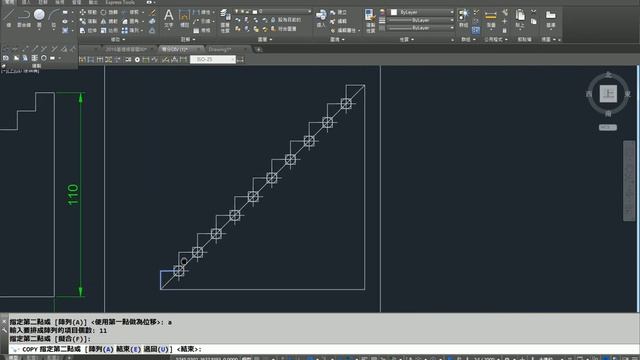Viewport: 640px width, 360px height.
Task: Click the Explode tool icon
Action: 152,22
